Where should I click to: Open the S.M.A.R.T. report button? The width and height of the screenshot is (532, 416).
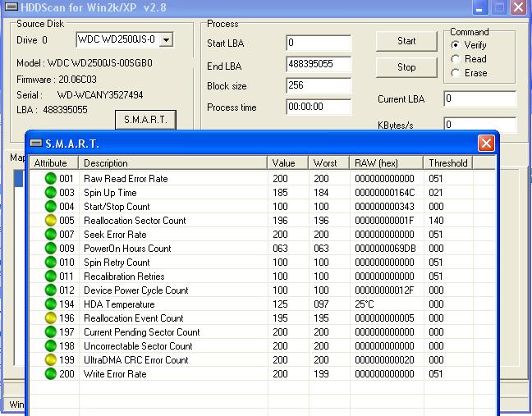[145, 120]
